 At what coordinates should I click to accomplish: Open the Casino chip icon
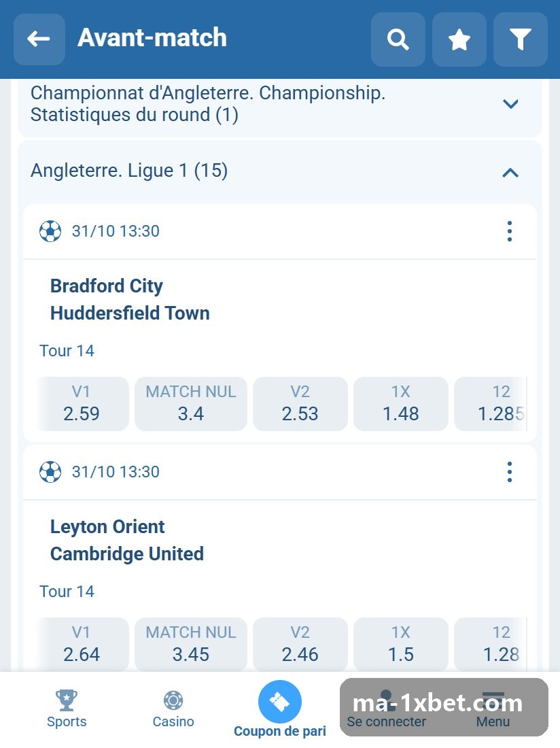pos(173,700)
